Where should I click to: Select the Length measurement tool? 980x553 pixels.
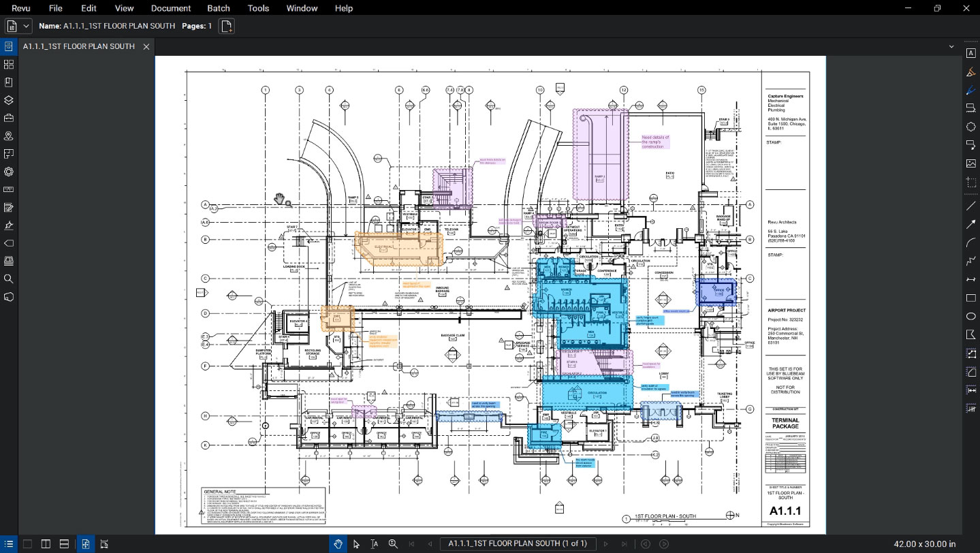point(971,390)
